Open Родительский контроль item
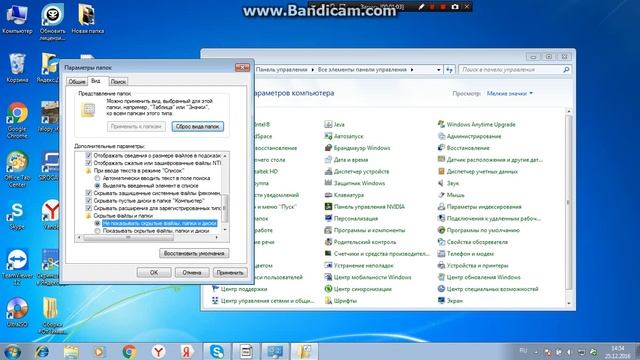Image resolution: width=640 pixels, height=360 pixels. (360, 242)
